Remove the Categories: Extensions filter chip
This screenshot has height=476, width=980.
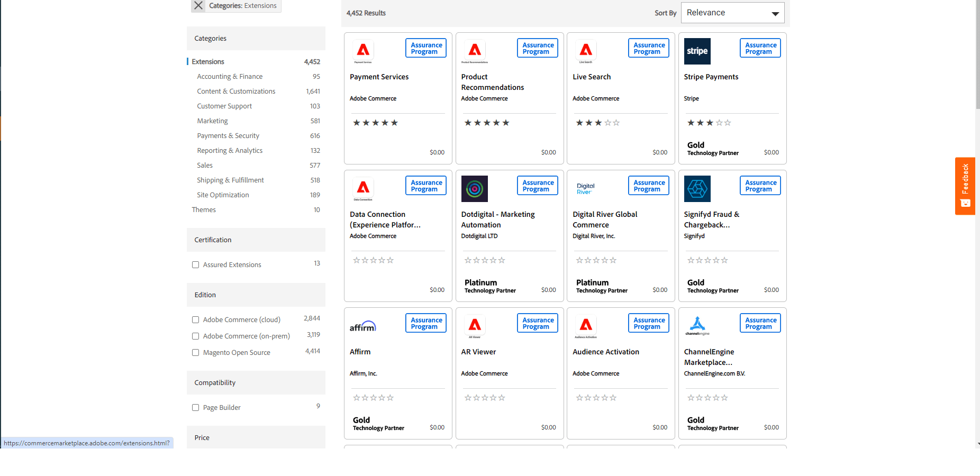[198, 6]
